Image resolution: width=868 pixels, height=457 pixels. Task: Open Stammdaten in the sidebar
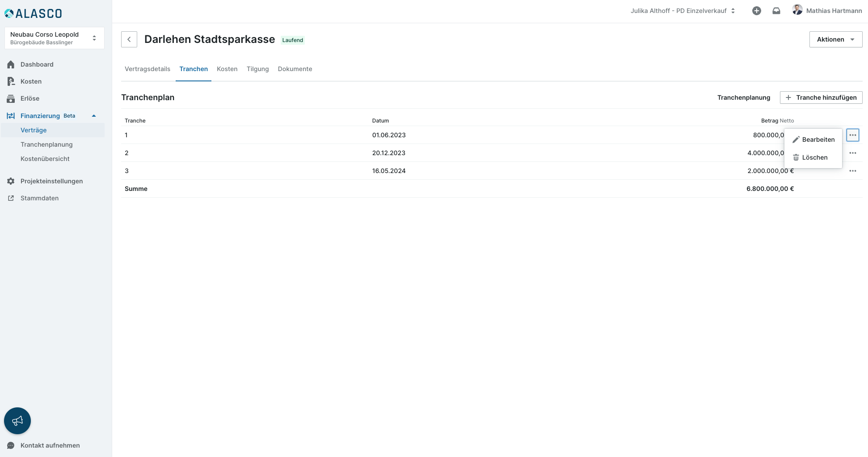[39, 198]
